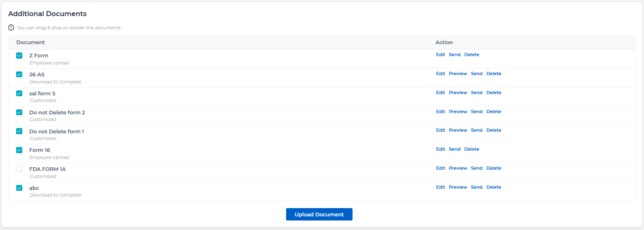
Task: Toggle the Do not Delete form 1 checkbox
Action: [19, 131]
